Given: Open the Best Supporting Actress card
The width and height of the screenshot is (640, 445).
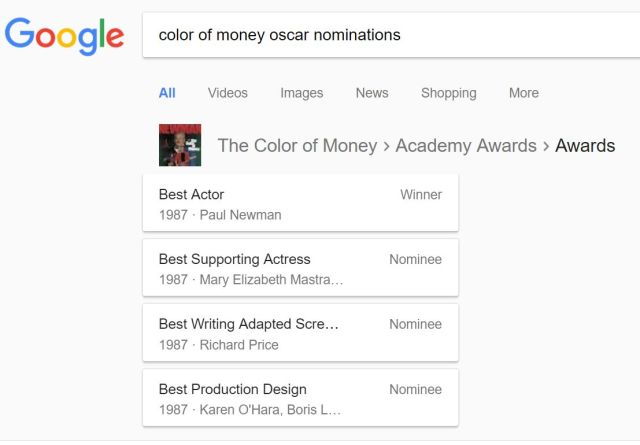Looking at the screenshot, I should pos(300,269).
